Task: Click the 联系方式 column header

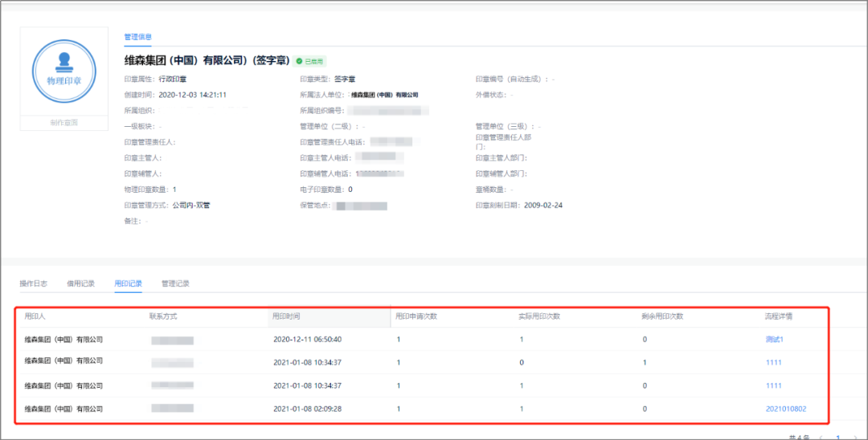Action: (x=163, y=316)
